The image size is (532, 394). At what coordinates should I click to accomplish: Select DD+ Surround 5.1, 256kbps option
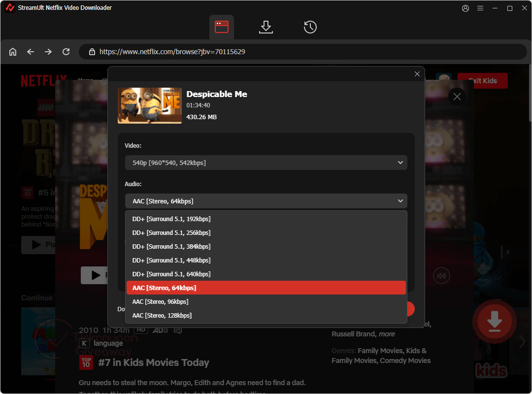pos(266,233)
